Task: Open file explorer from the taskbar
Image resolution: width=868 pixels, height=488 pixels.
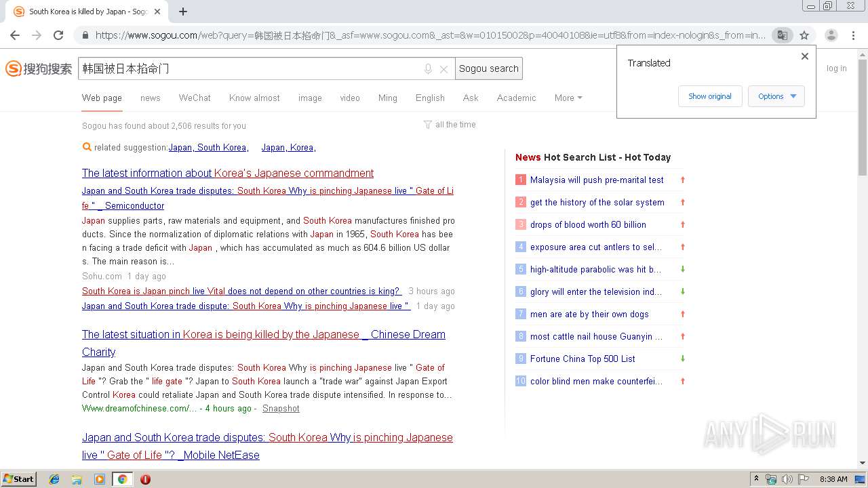Action: point(77,479)
